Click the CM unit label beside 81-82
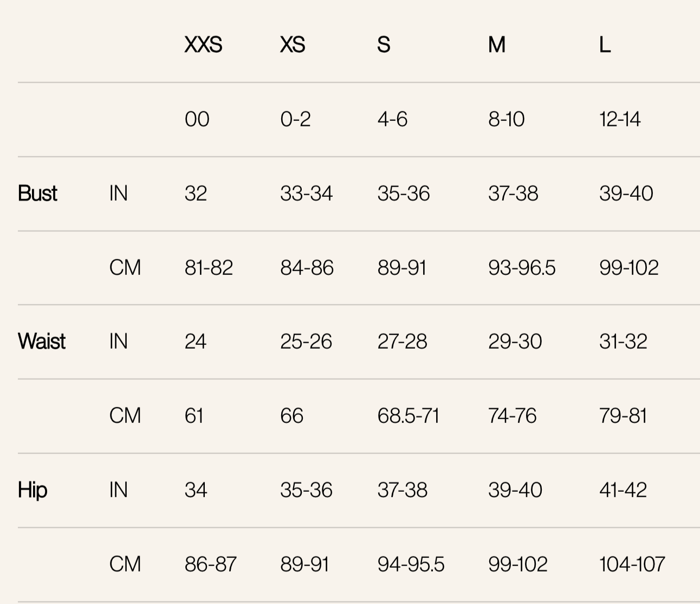Image resolution: width=700 pixels, height=604 pixels. 125,268
